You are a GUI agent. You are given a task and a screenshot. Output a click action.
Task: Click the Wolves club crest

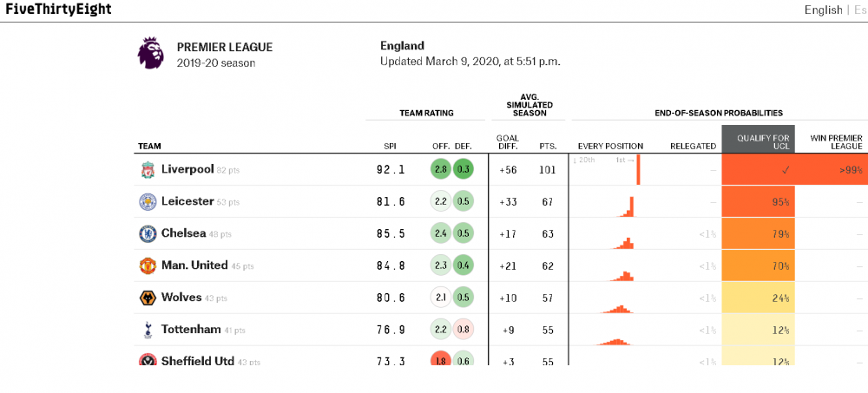(x=148, y=298)
